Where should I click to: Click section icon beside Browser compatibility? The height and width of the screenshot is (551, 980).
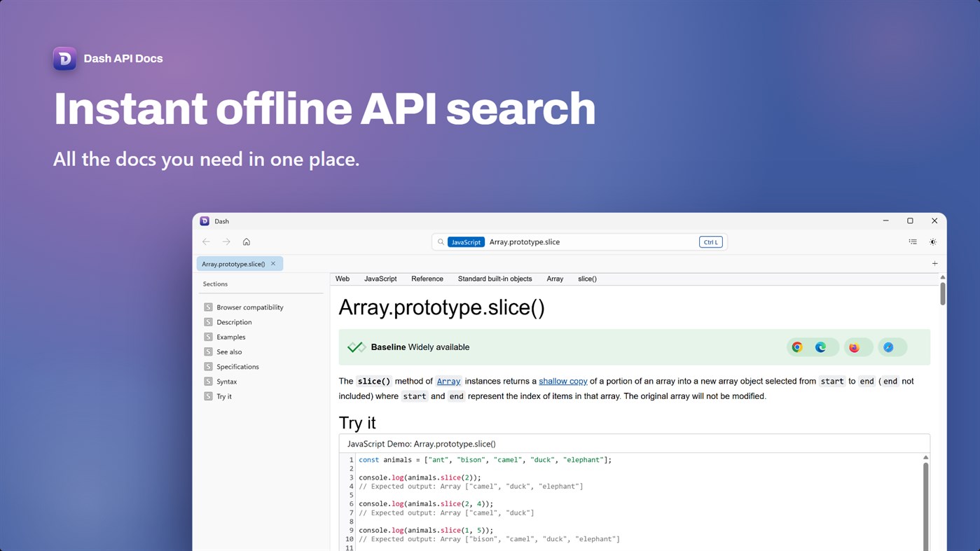(208, 307)
